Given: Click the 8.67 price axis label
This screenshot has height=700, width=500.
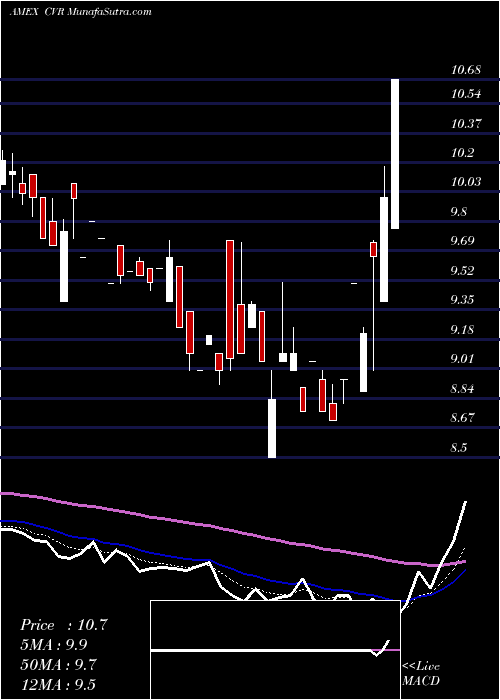Looking at the screenshot, I should click(x=462, y=418).
